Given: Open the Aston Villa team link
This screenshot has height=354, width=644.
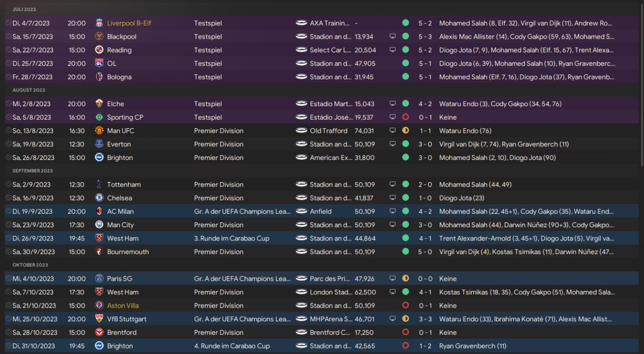Looking at the screenshot, I should click(x=123, y=306).
